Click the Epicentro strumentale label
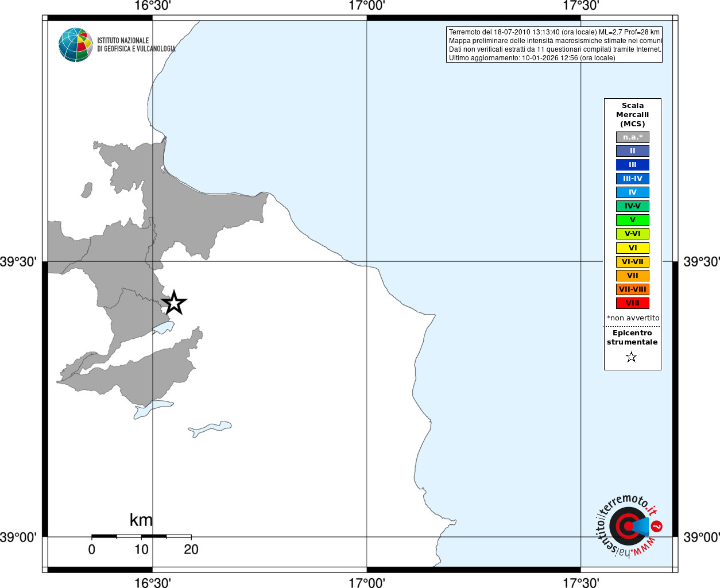The width and height of the screenshot is (720, 588). (632, 338)
